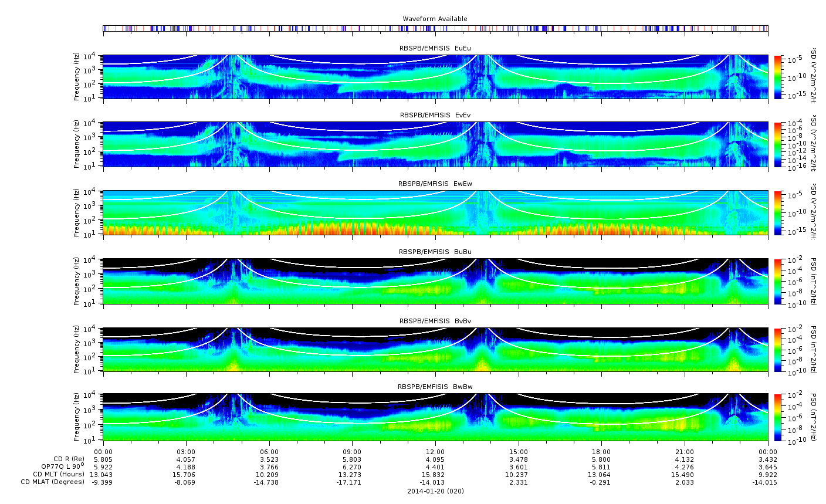826x504 pixels.
Task: Click the Waveform Available timeline bar
Action: pyautogui.click(x=435, y=28)
